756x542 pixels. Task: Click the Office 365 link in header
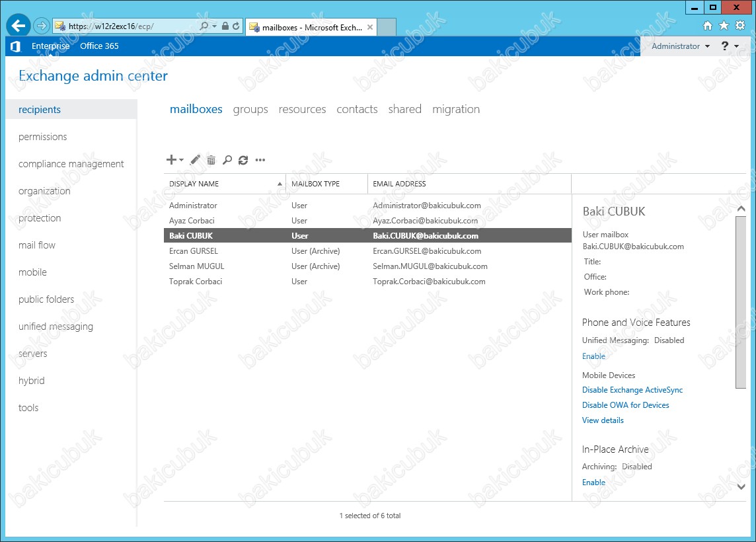(x=99, y=46)
